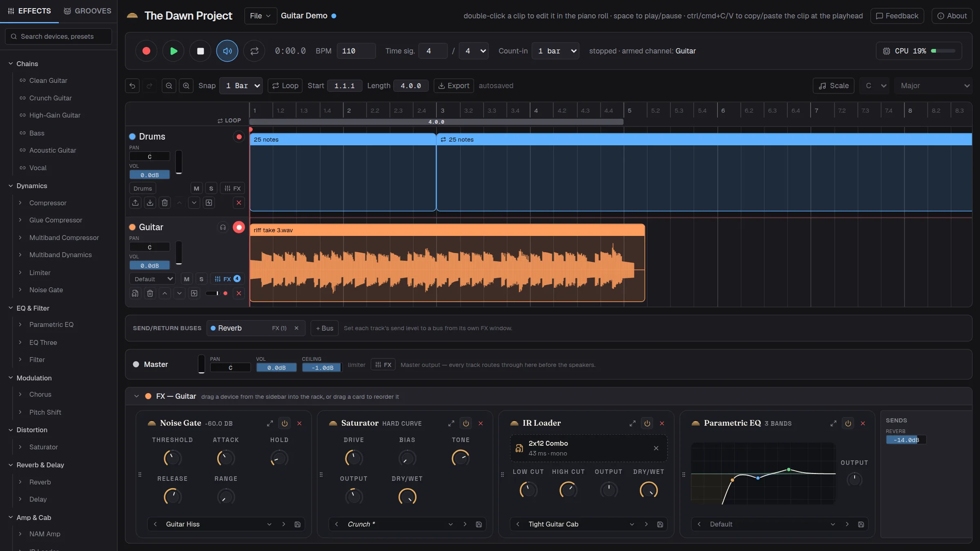Adjust the Reverb send -14.0dB slider

(906, 440)
